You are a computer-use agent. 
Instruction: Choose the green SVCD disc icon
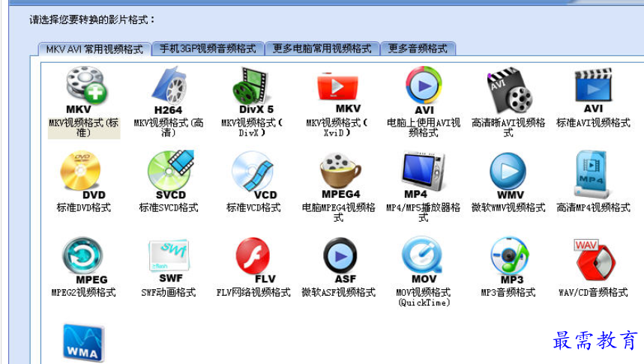(170, 175)
